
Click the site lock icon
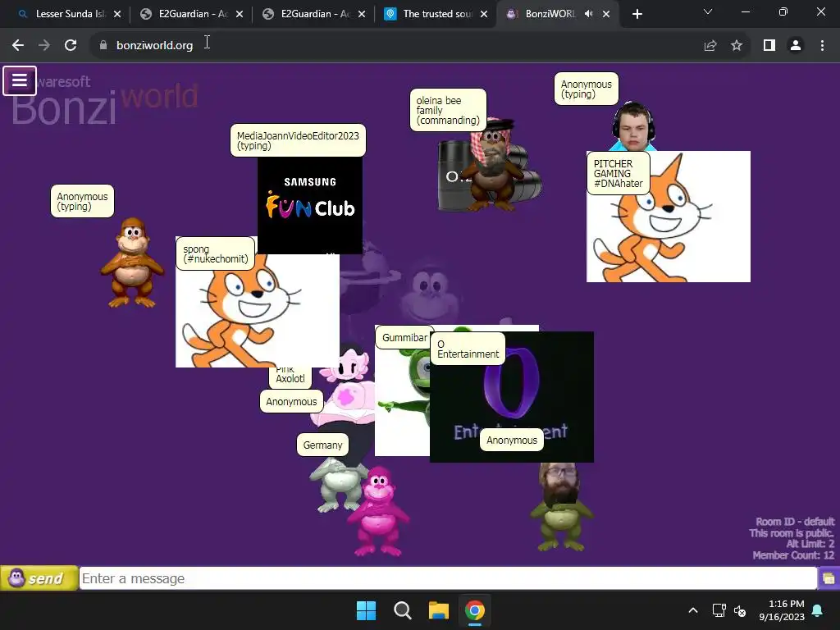point(103,46)
